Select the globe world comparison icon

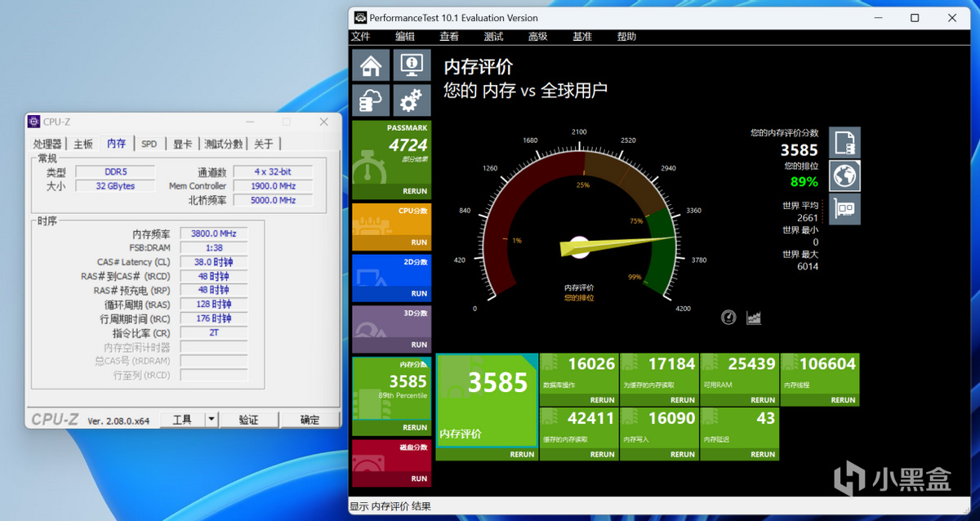[x=844, y=176]
